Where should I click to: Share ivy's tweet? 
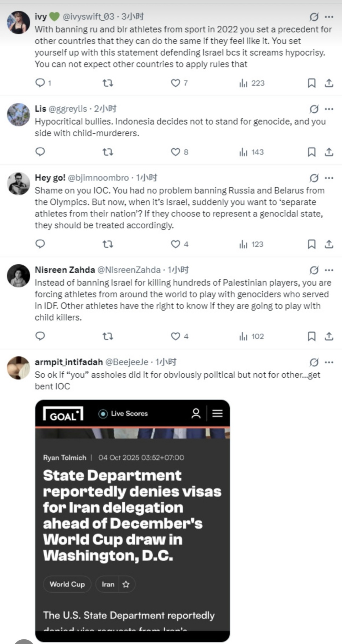[x=329, y=83]
